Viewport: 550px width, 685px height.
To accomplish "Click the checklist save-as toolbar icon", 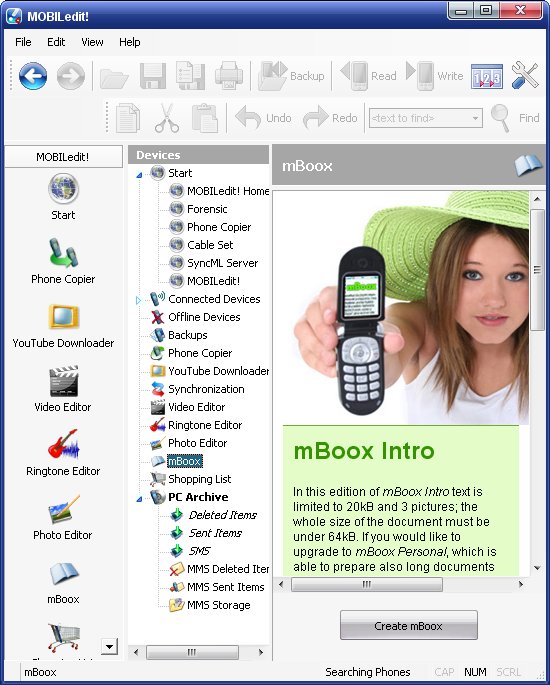I will [x=190, y=76].
